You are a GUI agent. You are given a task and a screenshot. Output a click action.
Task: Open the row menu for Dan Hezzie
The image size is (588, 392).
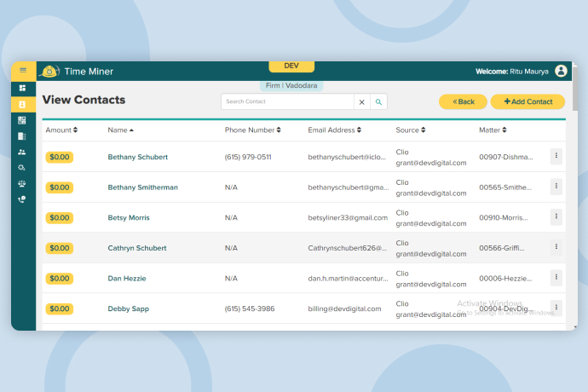click(556, 277)
